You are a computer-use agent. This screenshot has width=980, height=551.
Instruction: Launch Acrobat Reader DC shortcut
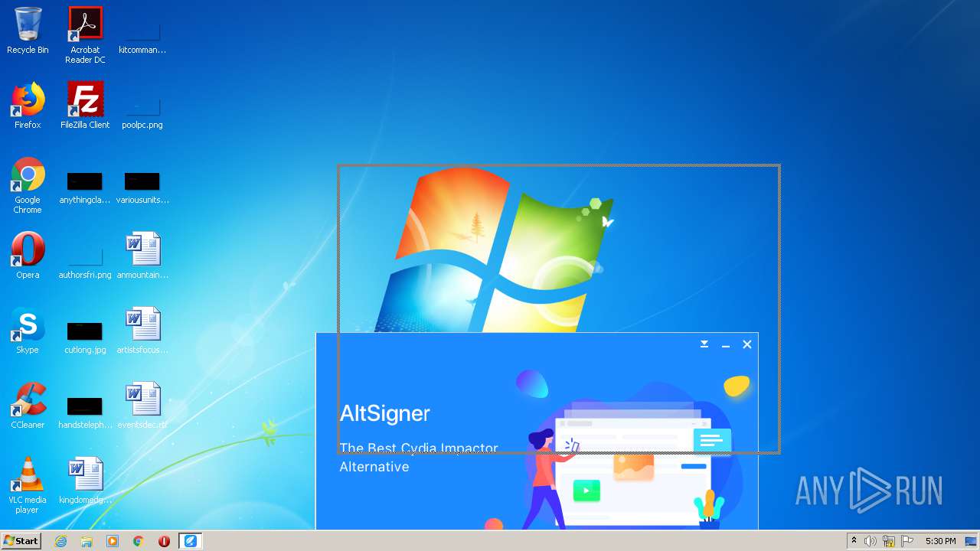tap(85, 34)
